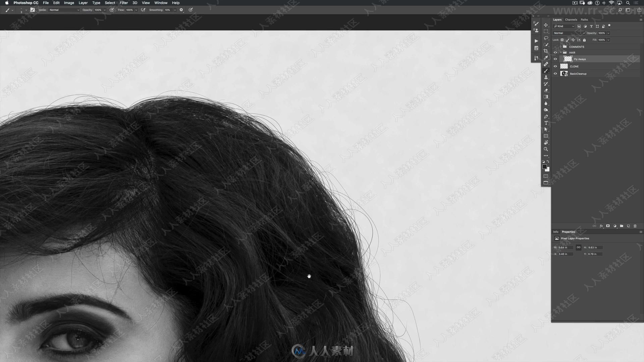Viewport: 644px width, 362px height.
Task: Click the Channels tab in panel
Action: 571,19
